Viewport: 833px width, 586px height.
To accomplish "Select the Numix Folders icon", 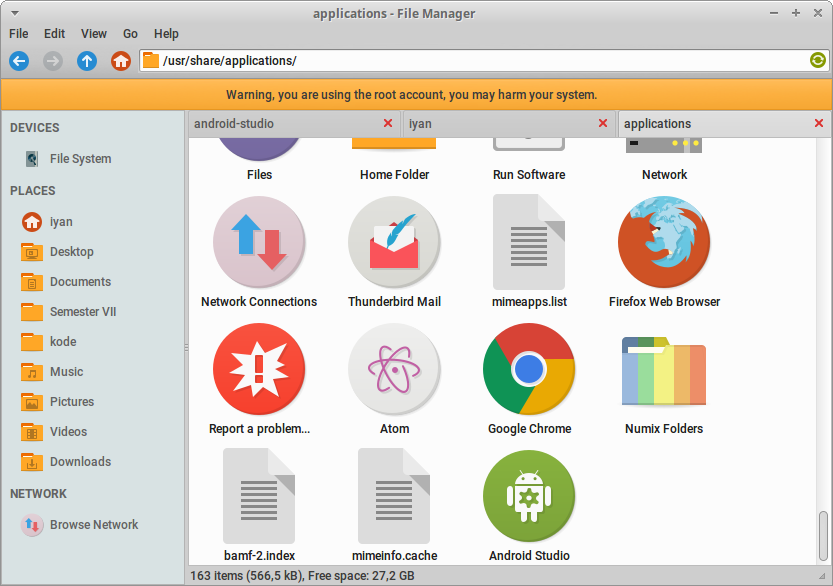I will [664, 371].
